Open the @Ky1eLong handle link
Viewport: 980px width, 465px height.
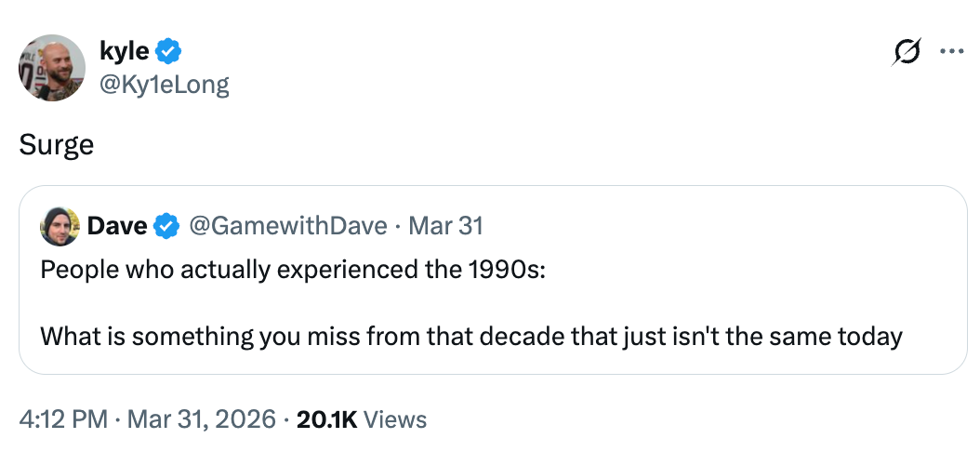[x=163, y=85]
